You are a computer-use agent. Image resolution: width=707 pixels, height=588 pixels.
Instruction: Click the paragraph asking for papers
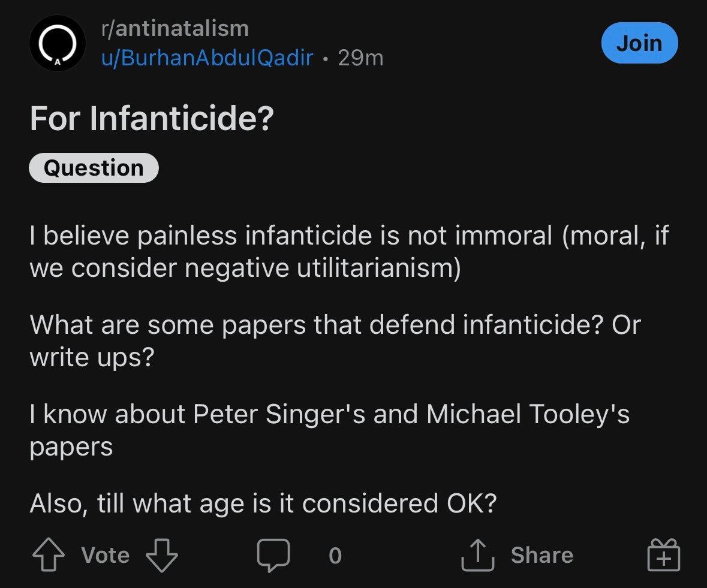click(335, 340)
